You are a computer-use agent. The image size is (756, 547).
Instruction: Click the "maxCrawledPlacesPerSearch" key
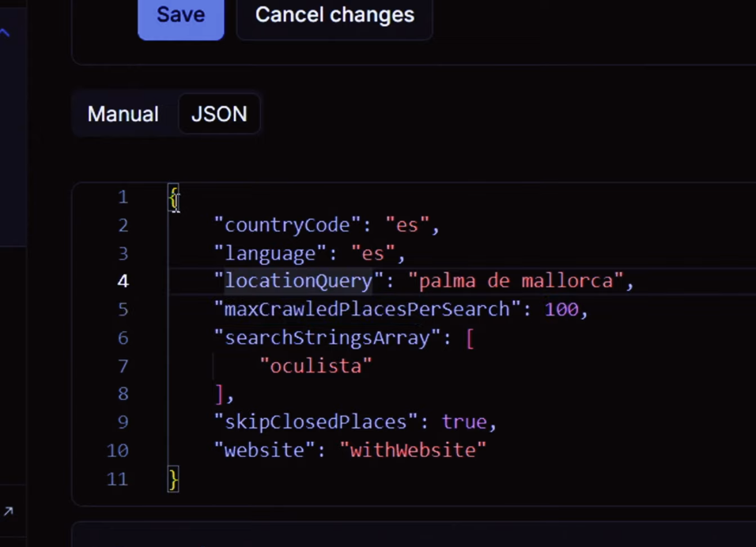367,309
